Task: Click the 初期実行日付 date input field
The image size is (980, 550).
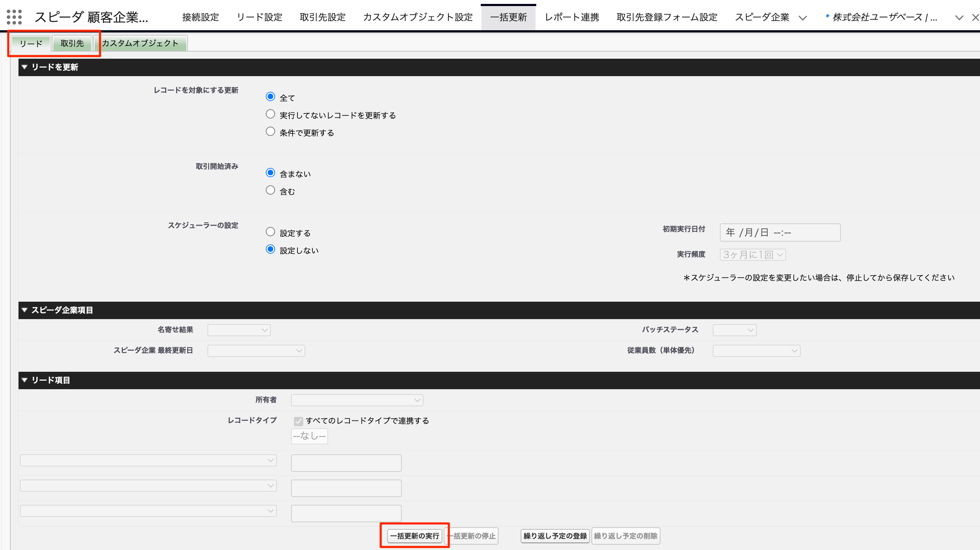Action: click(780, 232)
